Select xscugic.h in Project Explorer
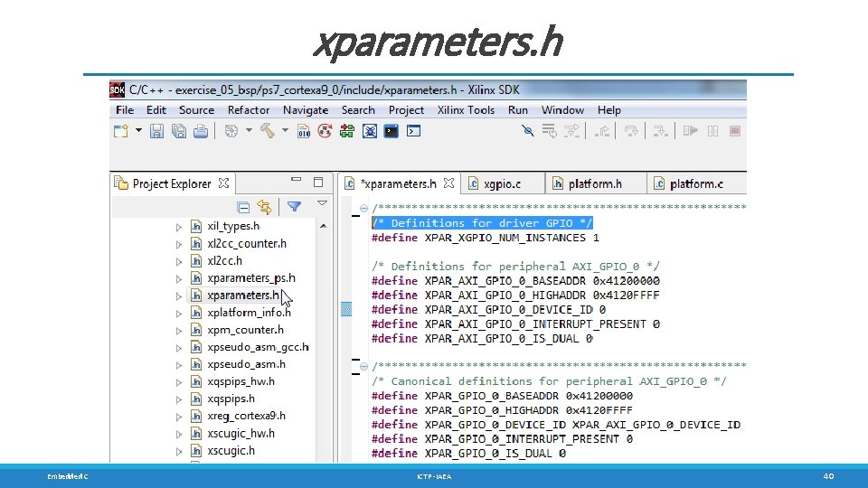This screenshot has height=488, width=868. pos(231,450)
